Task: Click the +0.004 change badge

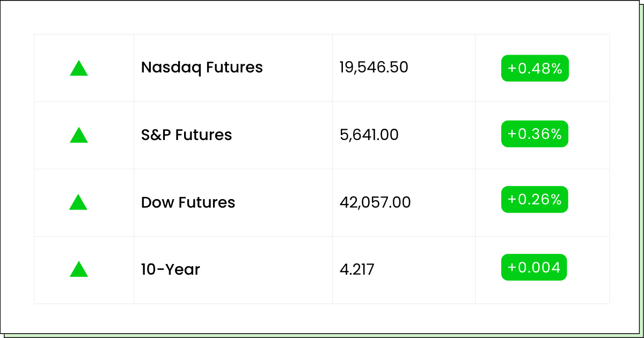Action: pos(534,267)
